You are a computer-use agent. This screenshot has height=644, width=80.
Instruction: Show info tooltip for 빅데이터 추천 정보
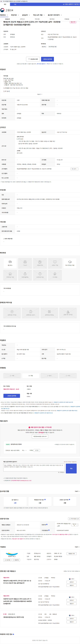(13, 634)
